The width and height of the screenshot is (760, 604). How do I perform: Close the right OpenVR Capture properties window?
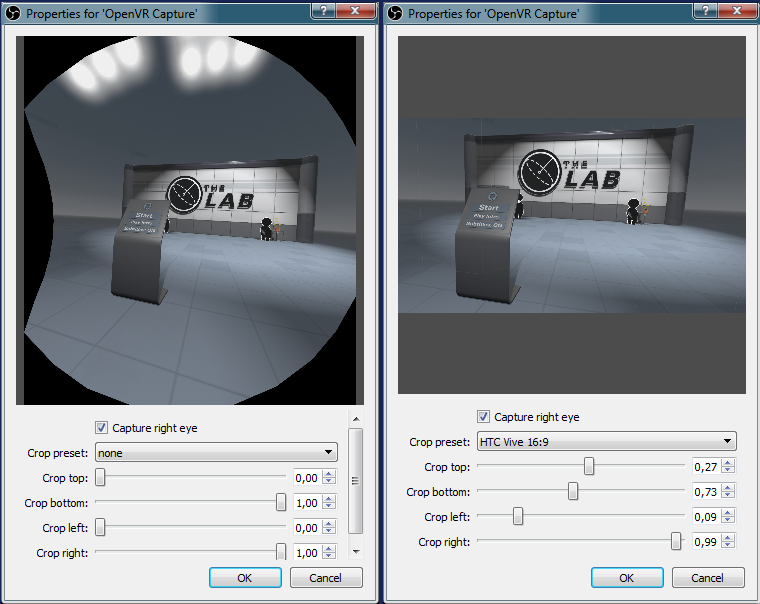(x=737, y=10)
